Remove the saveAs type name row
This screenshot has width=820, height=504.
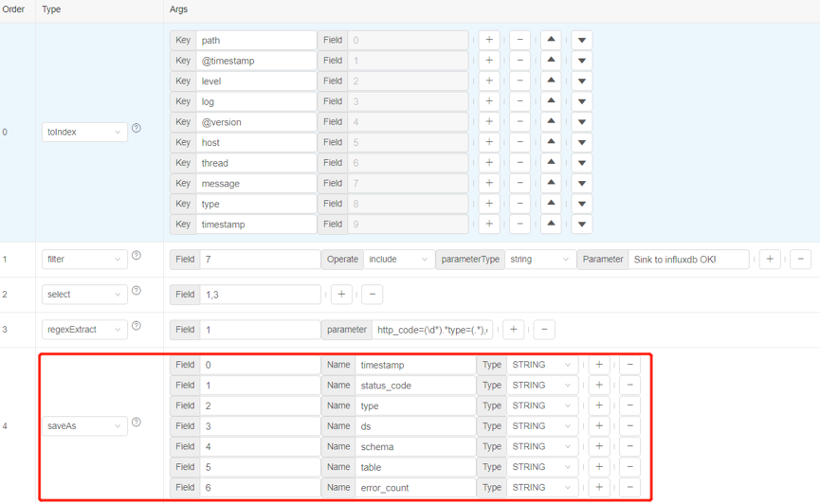coord(630,405)
